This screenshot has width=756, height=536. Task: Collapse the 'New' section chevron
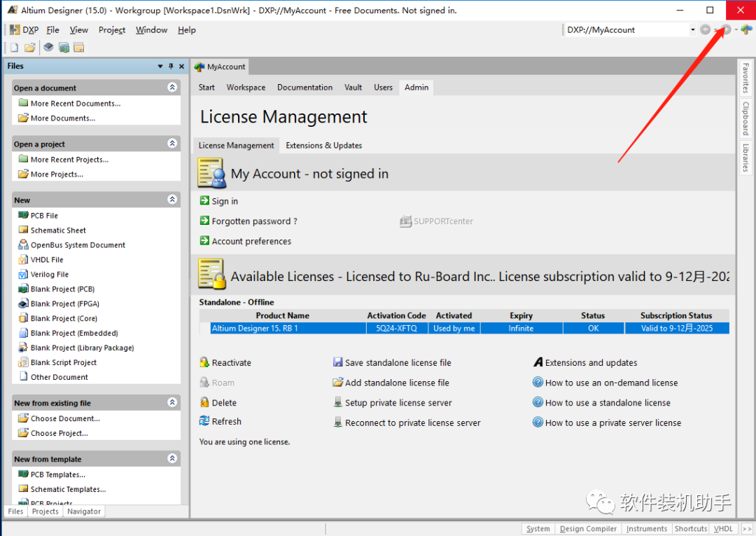coord(172,199)
